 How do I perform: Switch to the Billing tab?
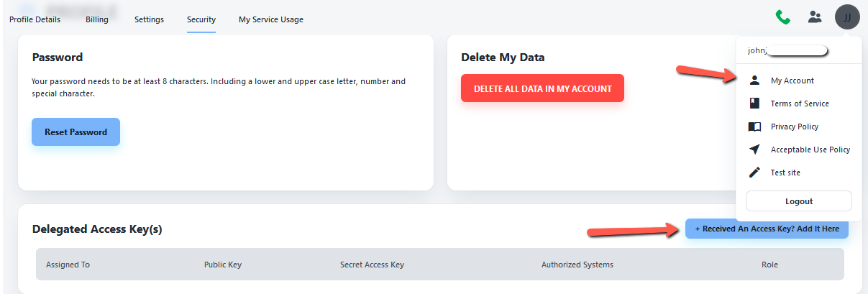97,19
